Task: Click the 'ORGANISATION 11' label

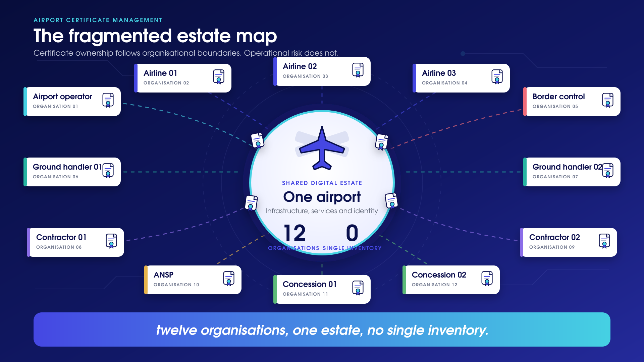Action: pos(306,294)
